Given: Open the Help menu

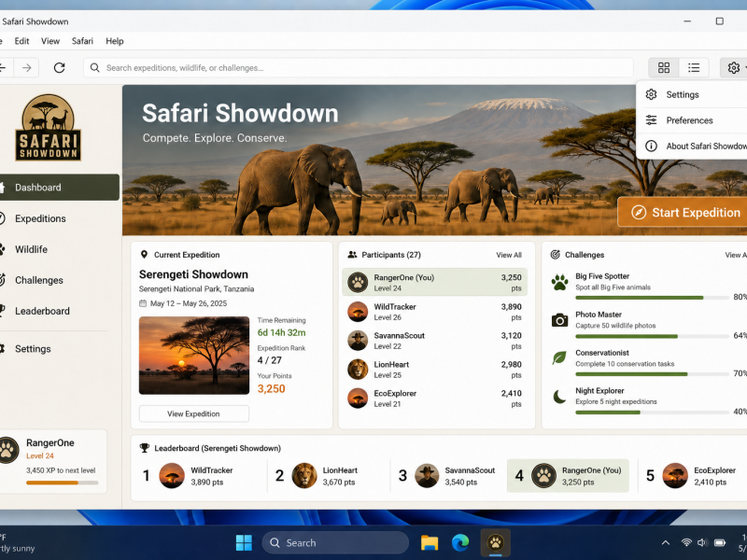Looking at the screenshot, I should tap(114, 41).
